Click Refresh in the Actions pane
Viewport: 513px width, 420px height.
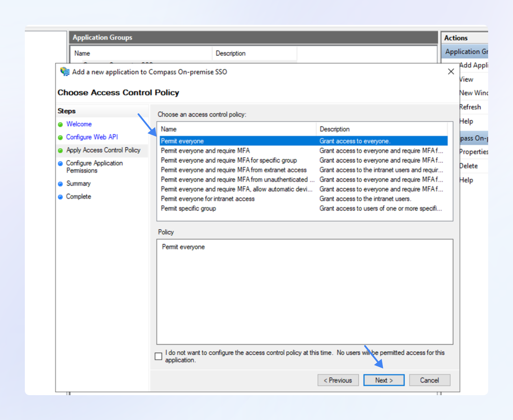[x=470, y=107]
